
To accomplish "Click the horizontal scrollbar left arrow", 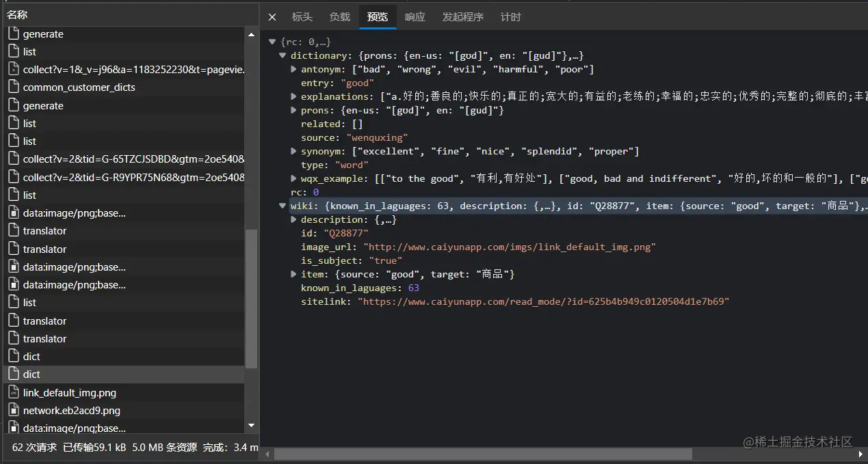I will (267, 454).
